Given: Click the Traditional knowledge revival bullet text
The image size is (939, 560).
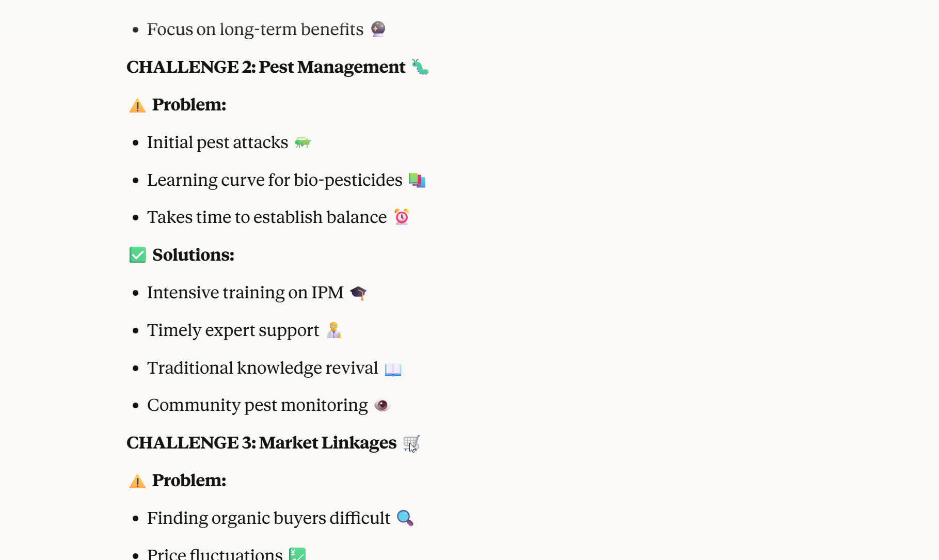Looking at the screenshot, I should coord(262,368).
